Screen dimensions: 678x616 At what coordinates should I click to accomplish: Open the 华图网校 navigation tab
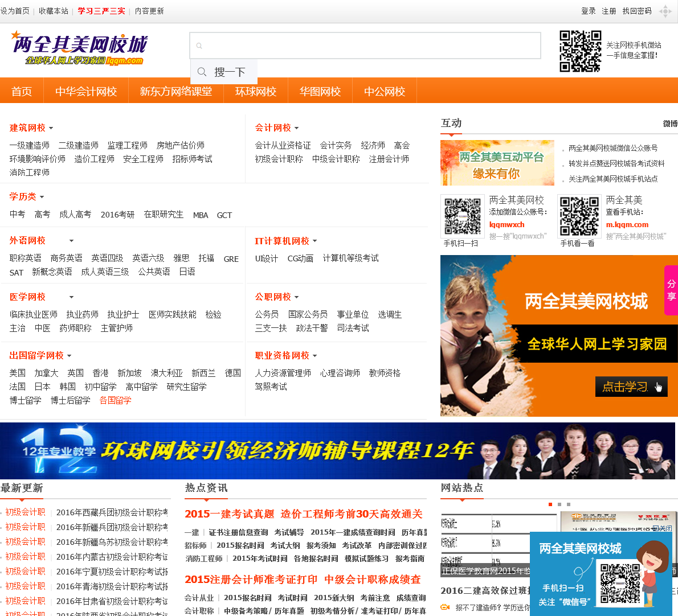tap(320, 92)
